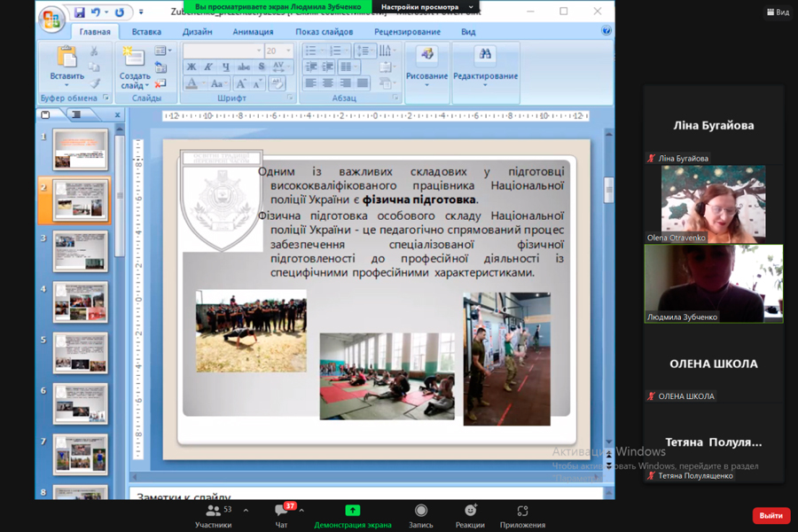This screenshot has width=798, height=532.
Task: Select slide 5 thumbnail in the panel
Action: tap(80, 353)
